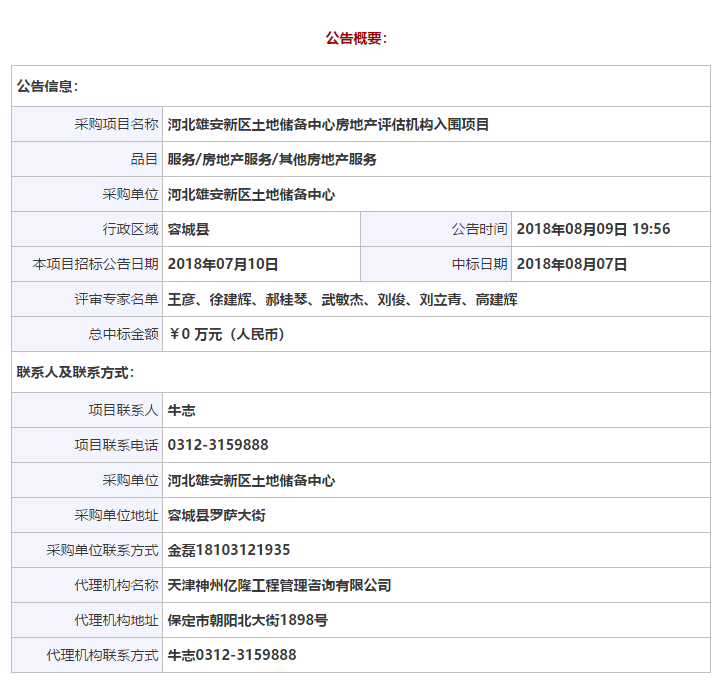
Task: Click the 公告信息 section header
Action: [47, 87]
